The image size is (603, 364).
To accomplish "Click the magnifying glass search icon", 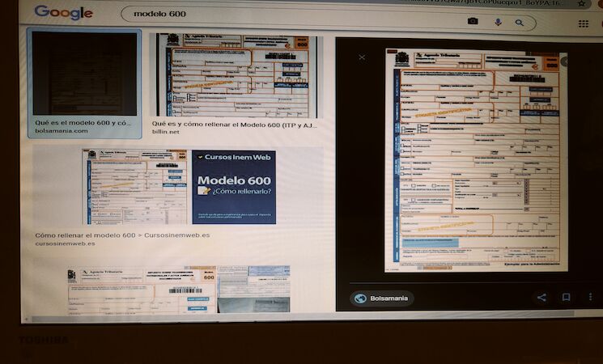I will pos(520,22).
